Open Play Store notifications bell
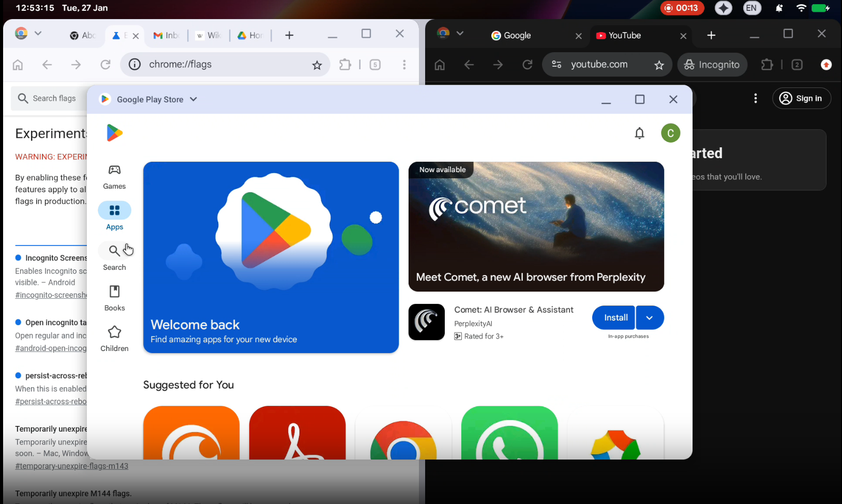This screenshot has height=504, width=842. pos(640,133)
